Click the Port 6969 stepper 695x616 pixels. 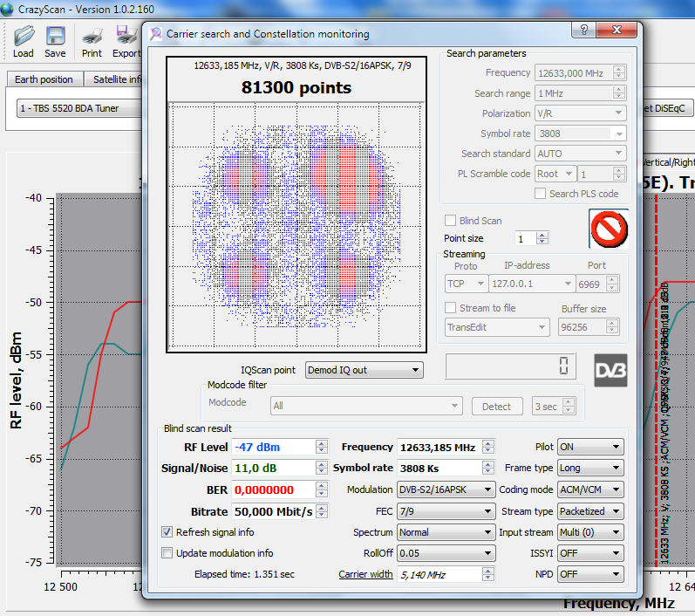612,284
